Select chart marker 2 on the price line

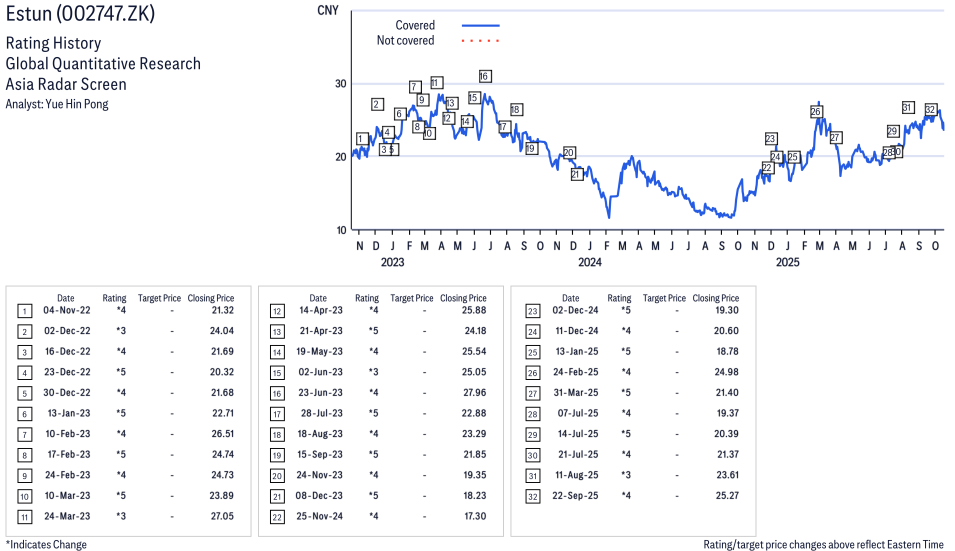click(x=377, y=104)
